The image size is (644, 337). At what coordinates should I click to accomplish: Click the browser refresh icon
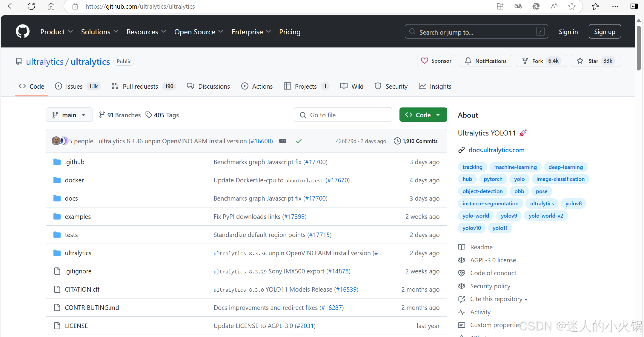[x=31, y=6]
